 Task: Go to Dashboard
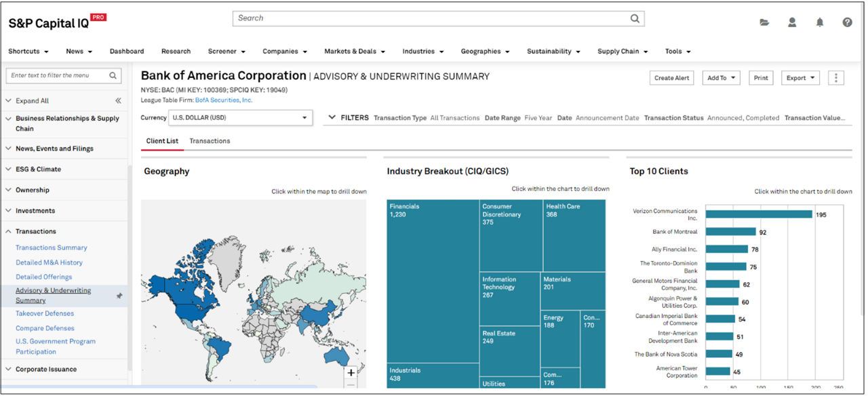pyautogui.click(x=127, y=52)
